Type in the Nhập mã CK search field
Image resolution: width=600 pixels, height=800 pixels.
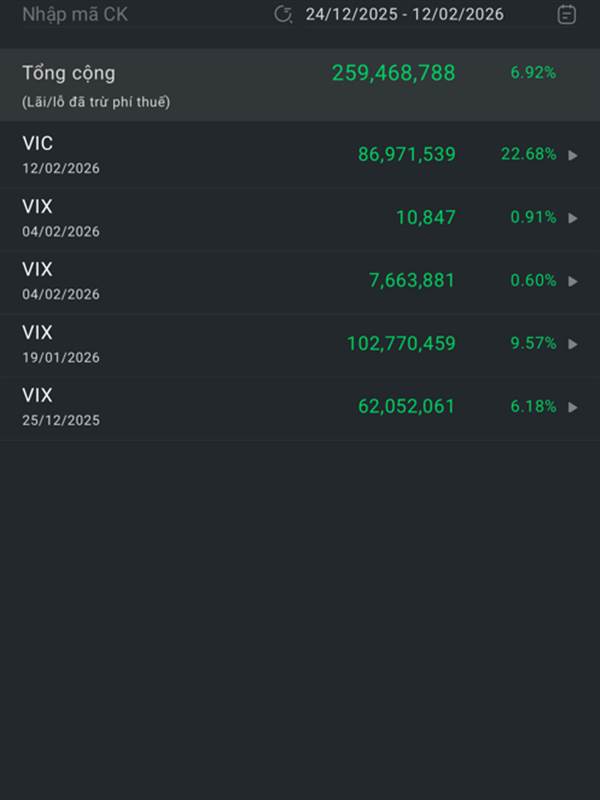[x=75, y=14]
